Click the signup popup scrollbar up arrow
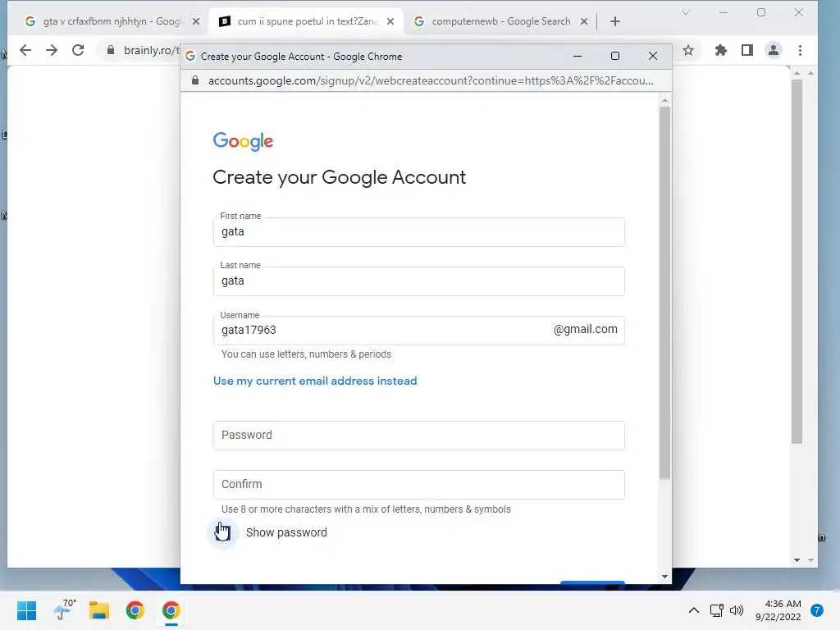The height and width of the screenshot is (630, 840). 664,100
